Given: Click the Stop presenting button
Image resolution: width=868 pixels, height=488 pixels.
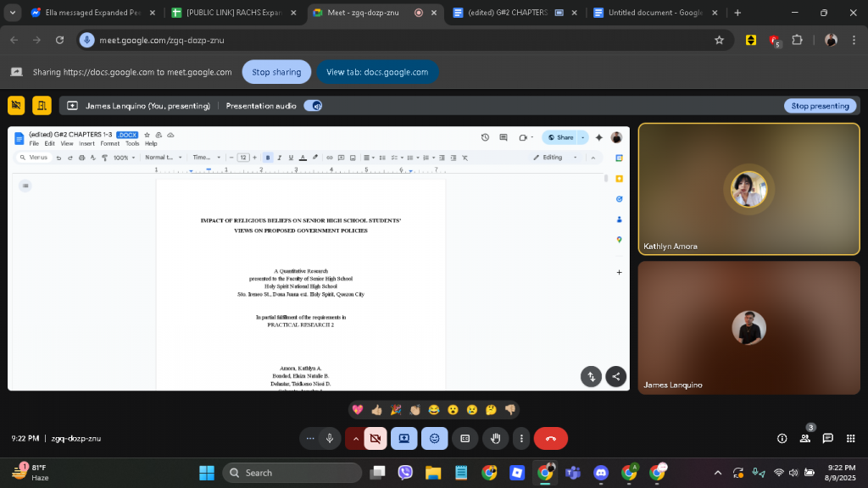Looking at the screenshot, I should (x=820, y=106).
